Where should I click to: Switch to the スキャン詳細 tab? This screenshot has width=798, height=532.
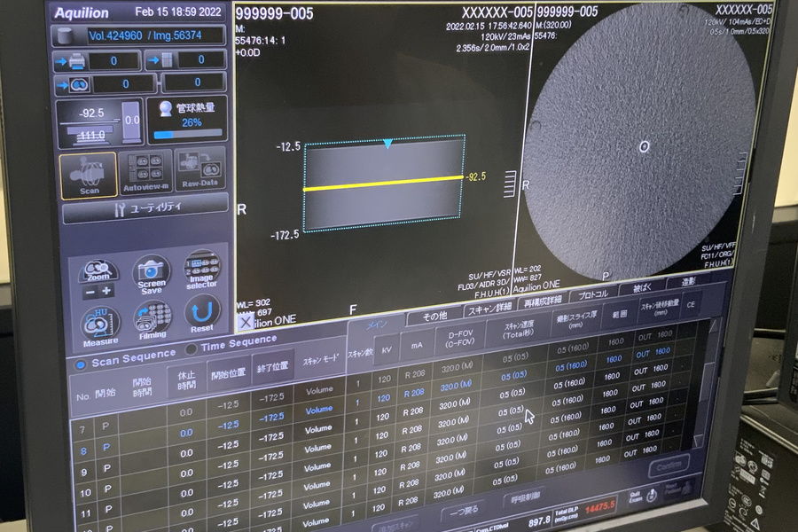click(x=489, y=309)
